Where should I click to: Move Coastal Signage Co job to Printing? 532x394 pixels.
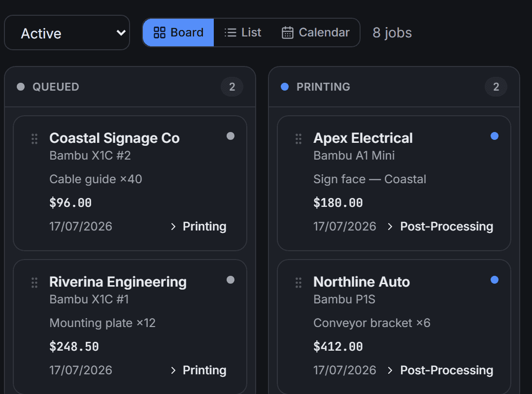[x=198, y=227]
